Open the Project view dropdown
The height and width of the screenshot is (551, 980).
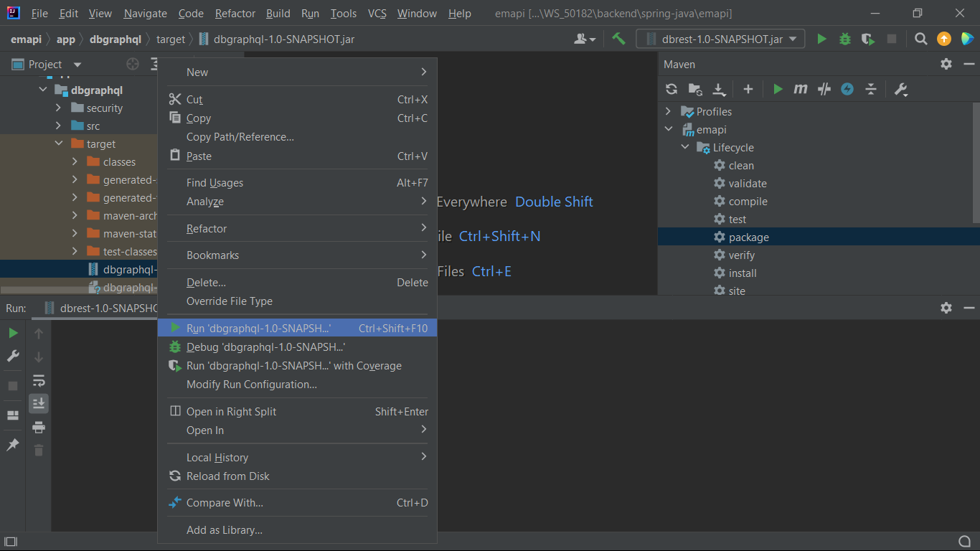(46, 64)
